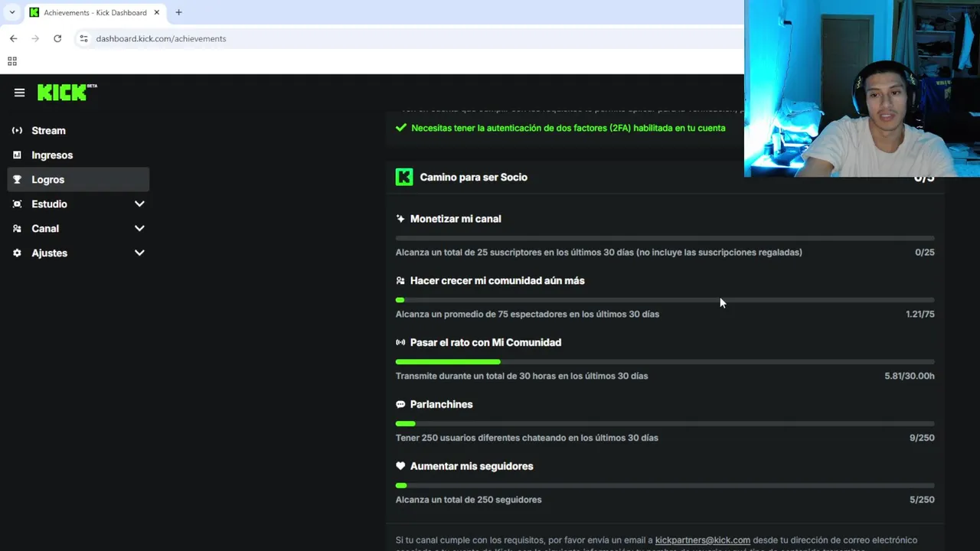The height and width of the screenshot is (551, 980).
Task: Expand the Canal submenu chevron
Action: point(139,228)
